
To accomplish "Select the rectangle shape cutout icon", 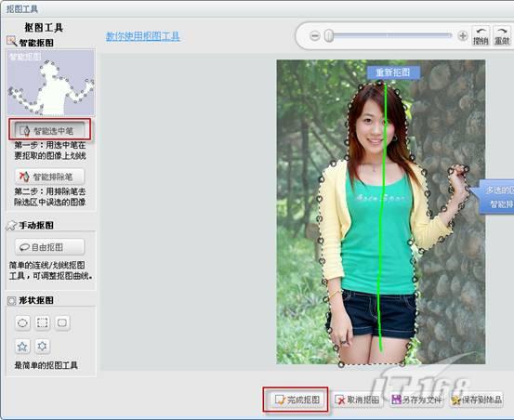I will [43, 322].
